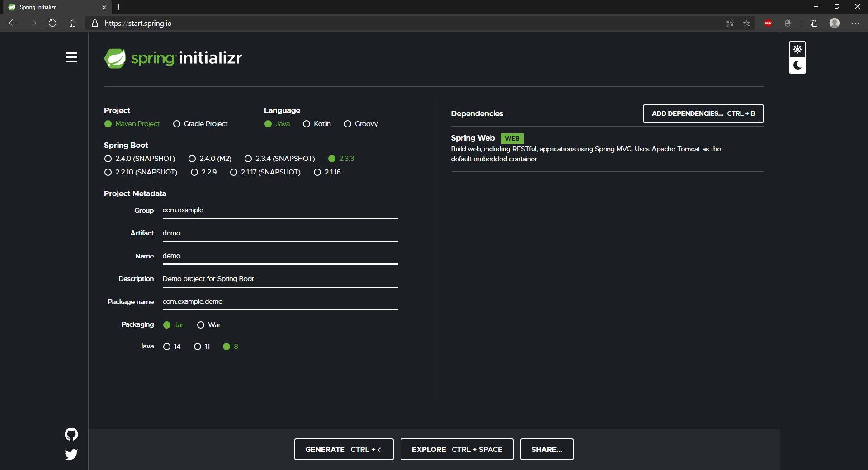The width and height of the screenshot is (868, 470).
Task: Choose Jar packaging
Action: click(173, 325)
